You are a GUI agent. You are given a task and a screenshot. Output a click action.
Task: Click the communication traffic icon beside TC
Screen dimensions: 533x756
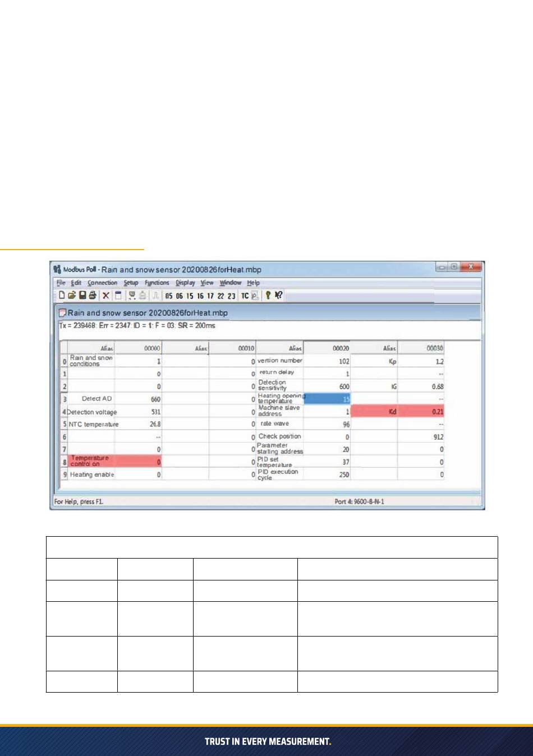(x=255, y=296)
